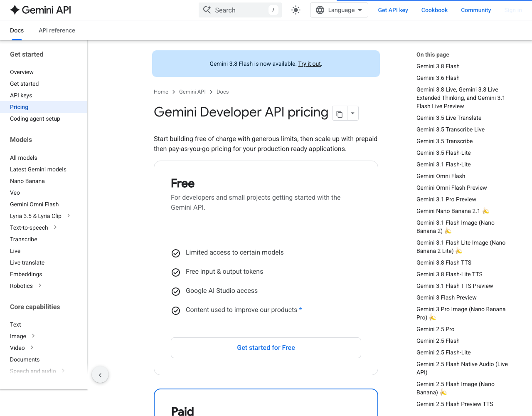Collapse the sidebar with the chevron button

coord(100,375)
